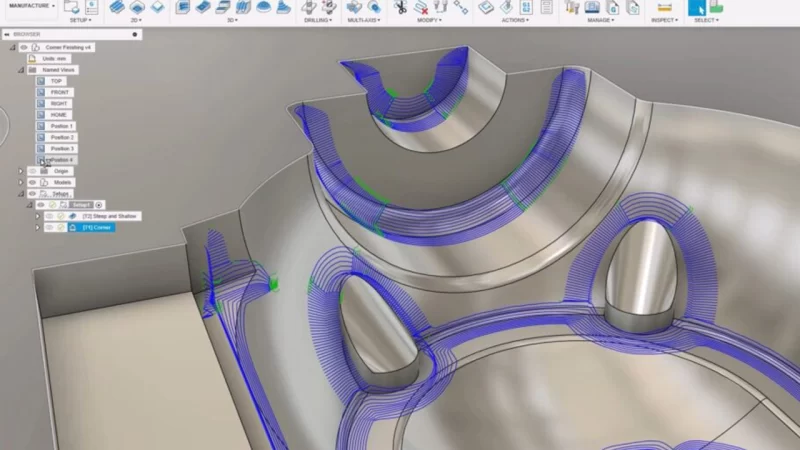
Task: Open the Tool Library icon in Manage
Action: [x=572, y=7]
